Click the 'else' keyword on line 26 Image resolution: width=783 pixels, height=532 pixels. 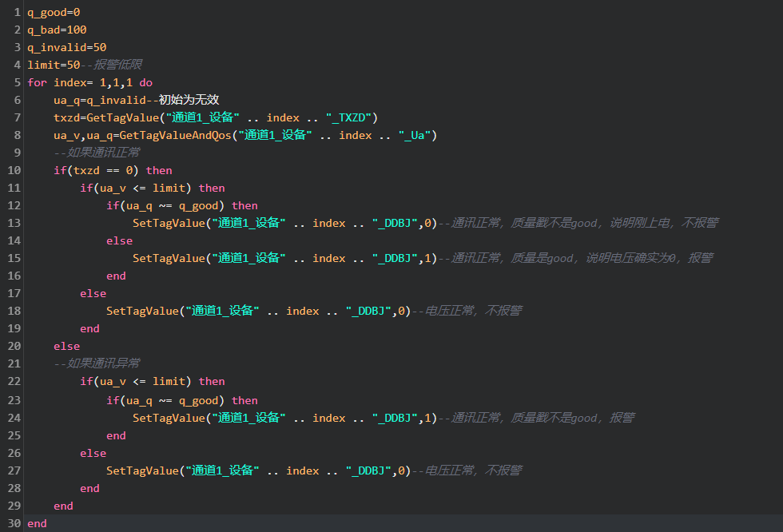click(x=93, y=453)
